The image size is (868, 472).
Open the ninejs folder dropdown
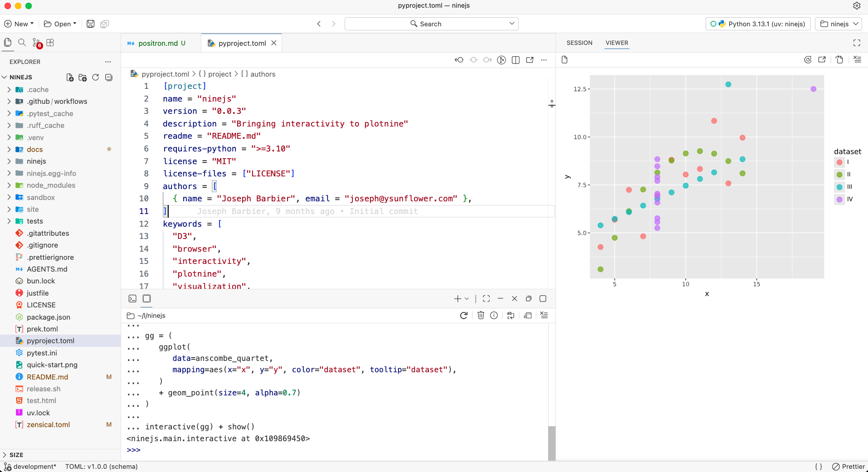839,24
